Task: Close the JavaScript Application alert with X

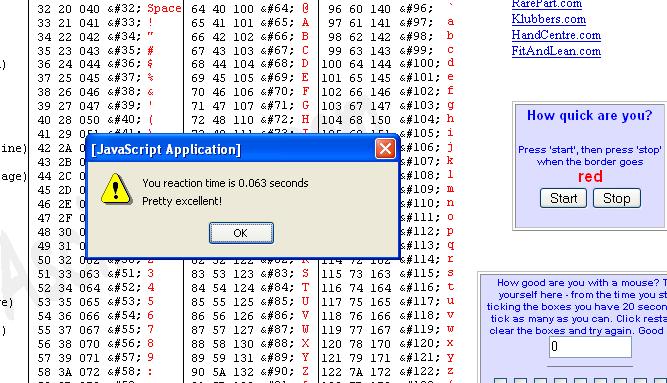Action: coord(385,149)
